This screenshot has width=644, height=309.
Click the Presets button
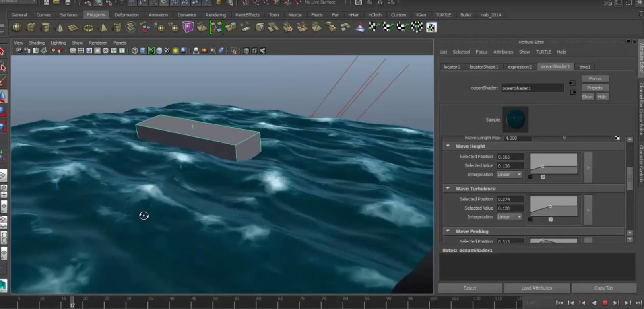point(595,88)
